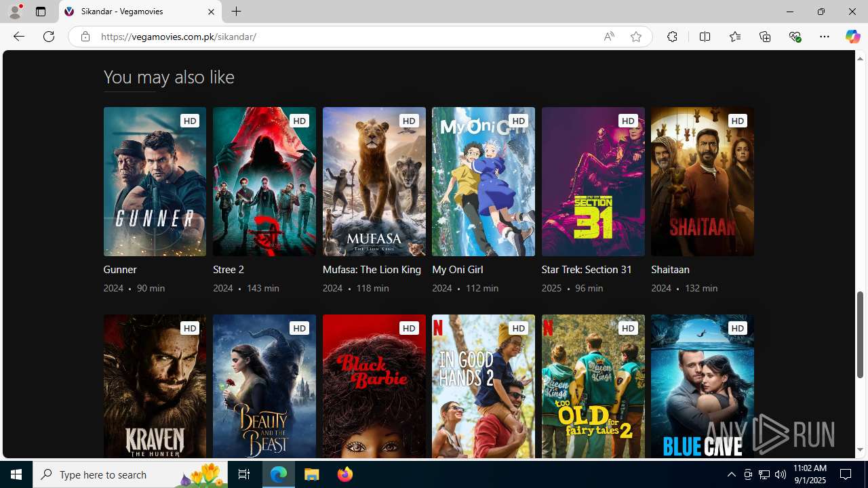Click the taskbar search box
The width and height of the screenshot is (868, 488).
coord(130,474)
